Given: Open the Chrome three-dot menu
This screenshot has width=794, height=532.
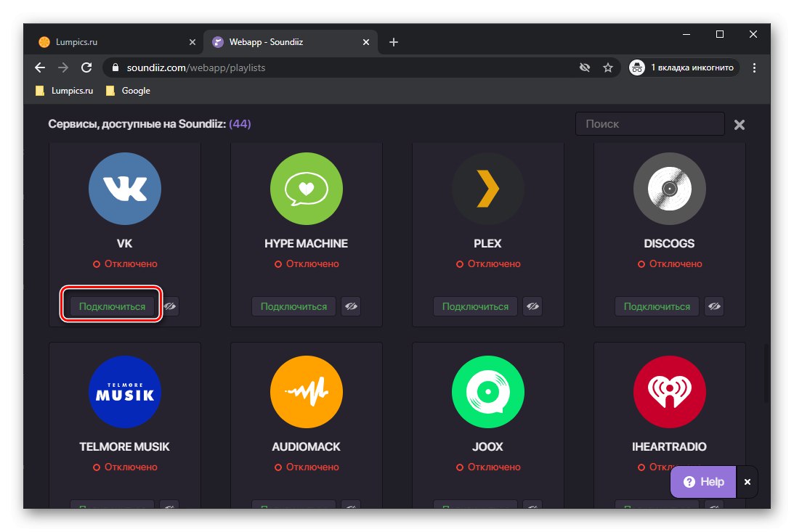Looking at the screenshot, I should point(754,67).
